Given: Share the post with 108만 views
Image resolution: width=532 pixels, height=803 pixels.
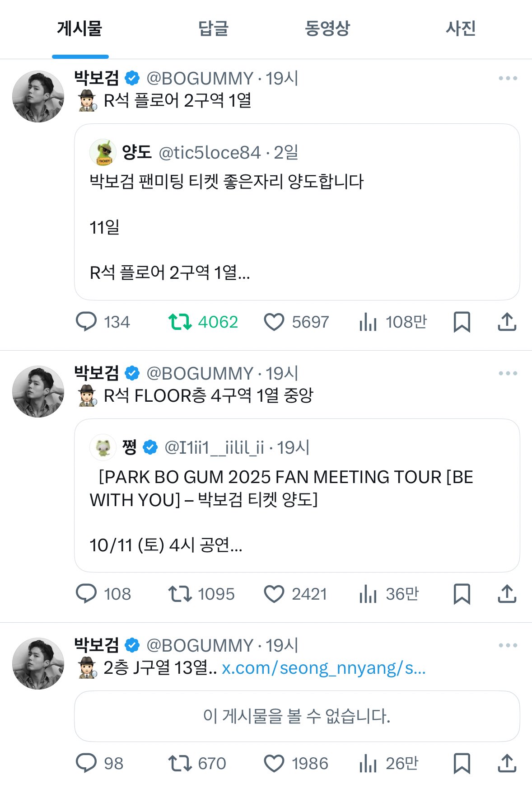Looking at the screenshot, I should coord(507,322).
